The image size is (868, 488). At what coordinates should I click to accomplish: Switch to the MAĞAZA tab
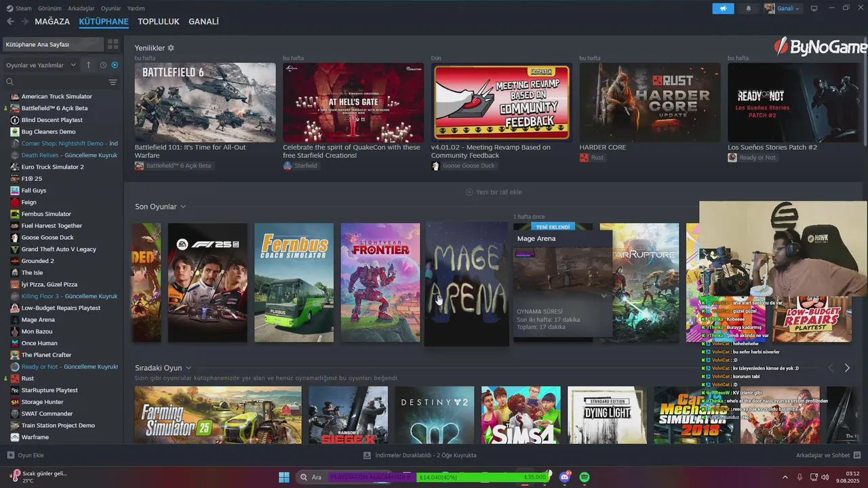coord(52,22)
